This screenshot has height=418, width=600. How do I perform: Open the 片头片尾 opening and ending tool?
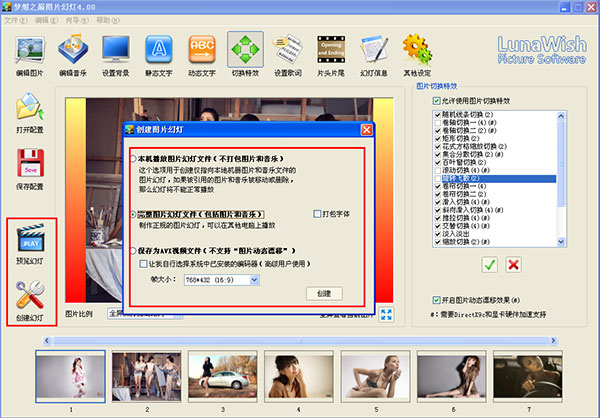click(x=331, y=56)
